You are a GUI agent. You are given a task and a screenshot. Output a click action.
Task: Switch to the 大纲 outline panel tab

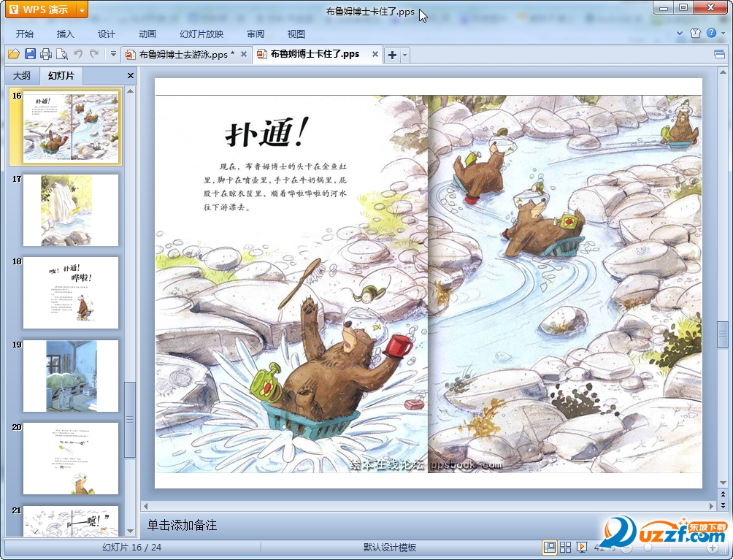pyautogui.click(x=22, y=76)
